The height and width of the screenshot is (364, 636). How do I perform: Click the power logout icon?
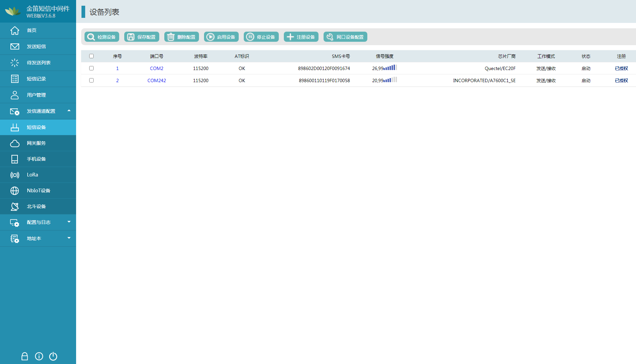pyautogui.click(x=53, y=356)
